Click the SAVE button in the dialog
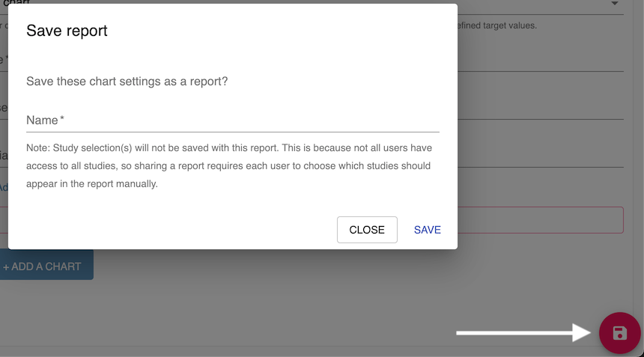644x357 pixels. pyautogui.click(x=427, y=230)
